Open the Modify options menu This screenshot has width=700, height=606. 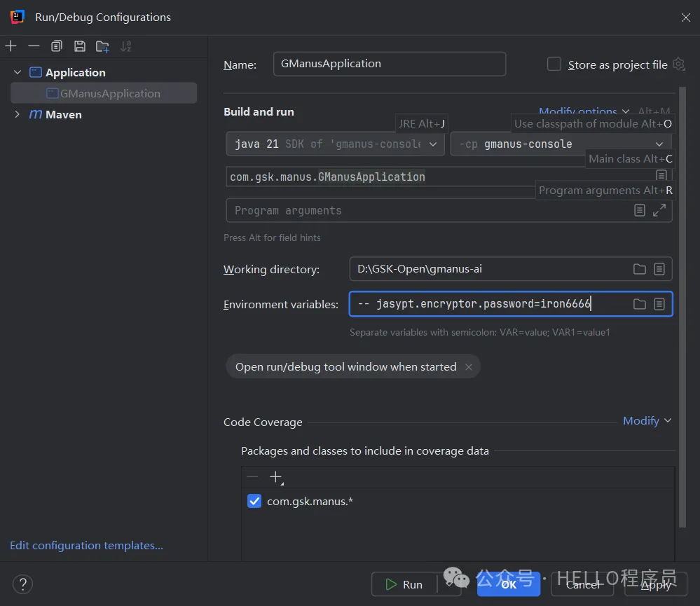click(584, 111)
